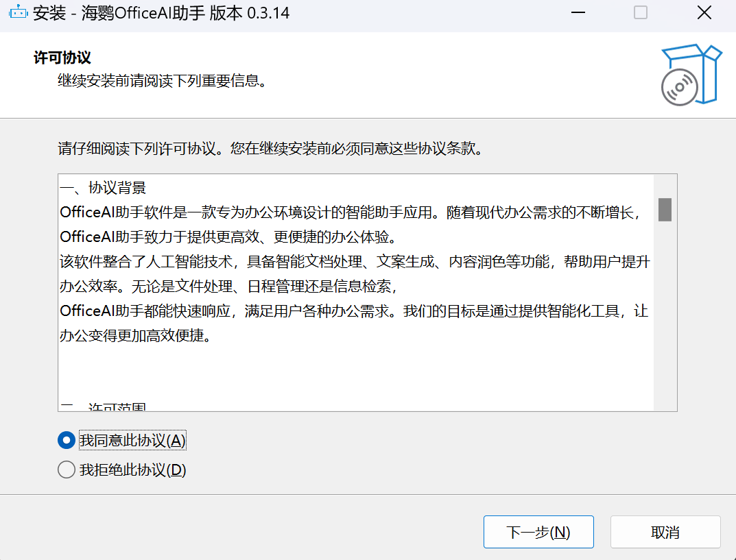The width and height of the screenshot is (736, 560).
Task: Click the line 办公变得更加高效便捷。
Action: pos(136,335)
